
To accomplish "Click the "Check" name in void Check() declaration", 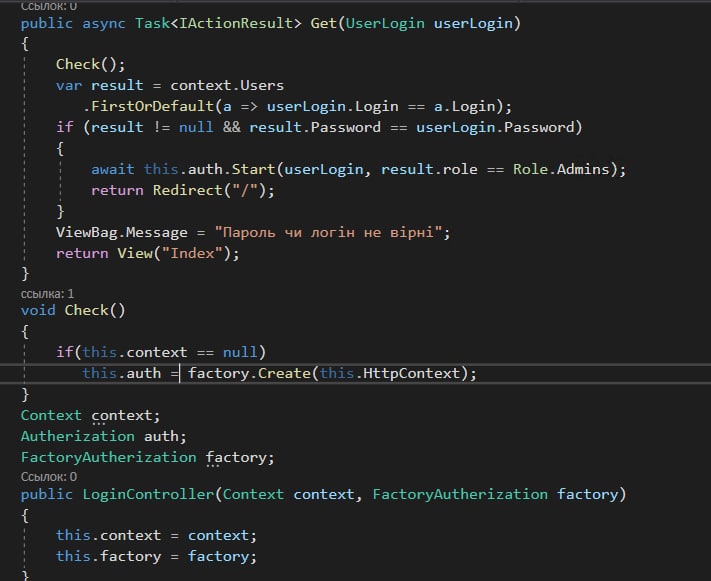I will (86, 310).
